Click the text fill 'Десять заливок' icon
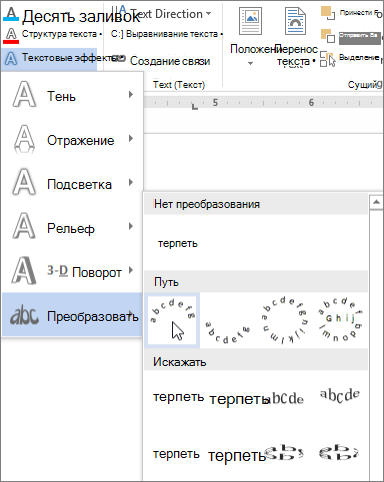The image size is (384, 482). [x=11, y=14]
